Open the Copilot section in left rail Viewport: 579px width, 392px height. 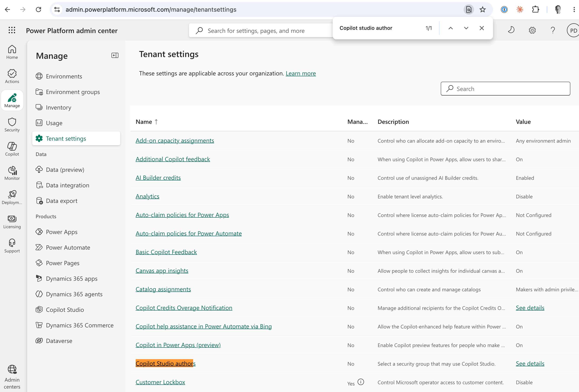12,149
